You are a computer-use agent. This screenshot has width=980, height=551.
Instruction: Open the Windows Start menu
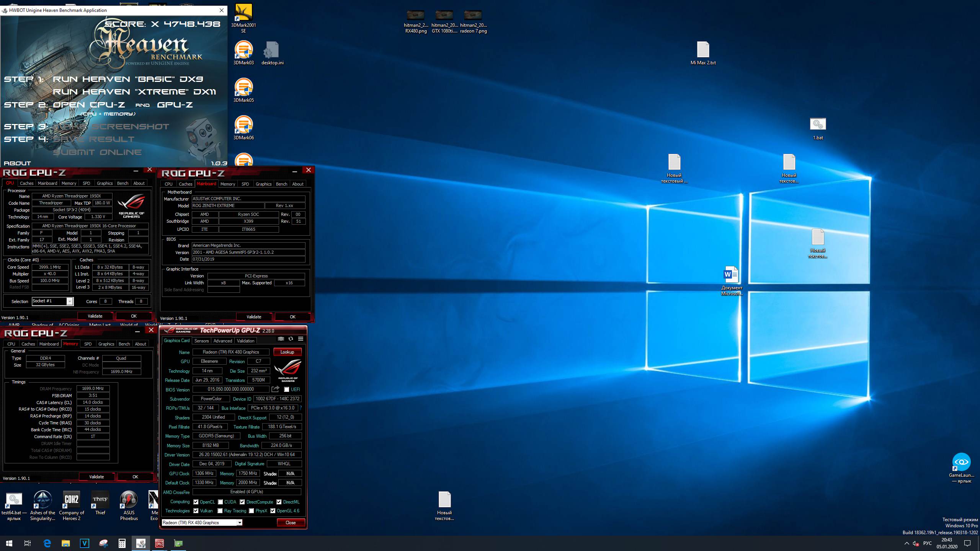click(x=9, y=543)
